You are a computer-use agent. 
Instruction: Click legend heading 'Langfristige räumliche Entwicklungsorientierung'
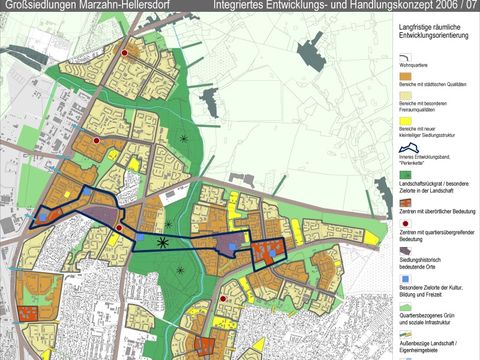[433, 31]
